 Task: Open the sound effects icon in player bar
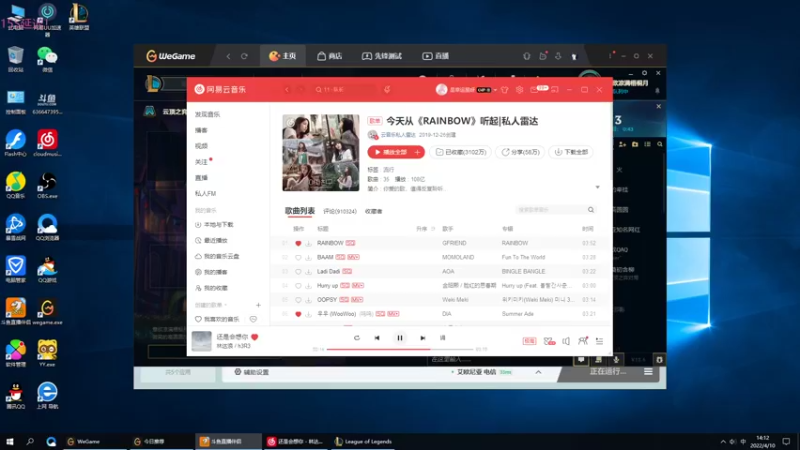pyautogui.click(x=549, y=341)
